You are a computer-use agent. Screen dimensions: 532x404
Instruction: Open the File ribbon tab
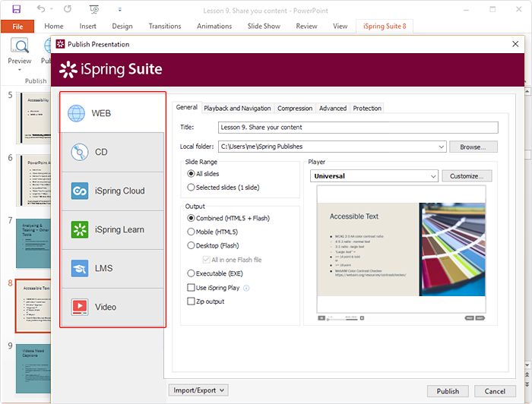tap(17, 27)
